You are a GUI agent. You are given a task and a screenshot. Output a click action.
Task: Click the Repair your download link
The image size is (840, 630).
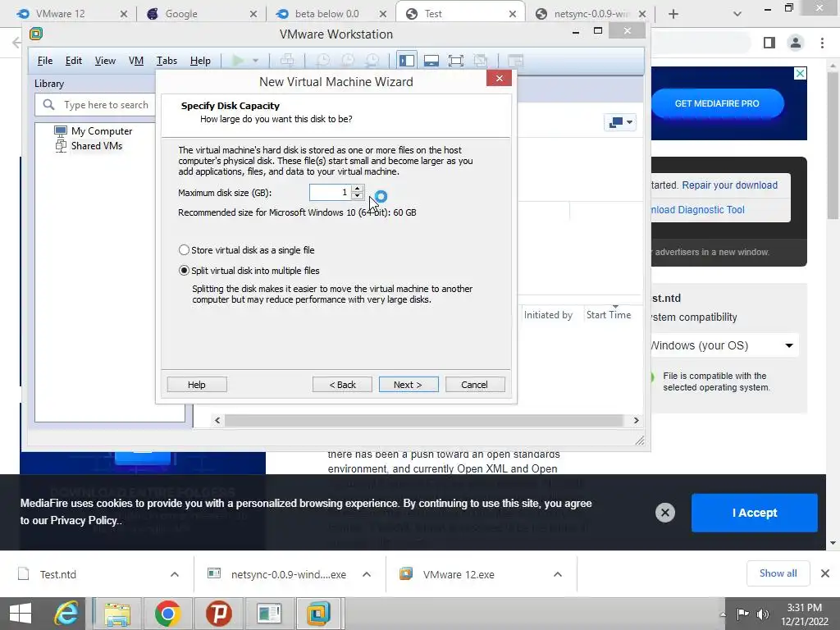[729, 185]
